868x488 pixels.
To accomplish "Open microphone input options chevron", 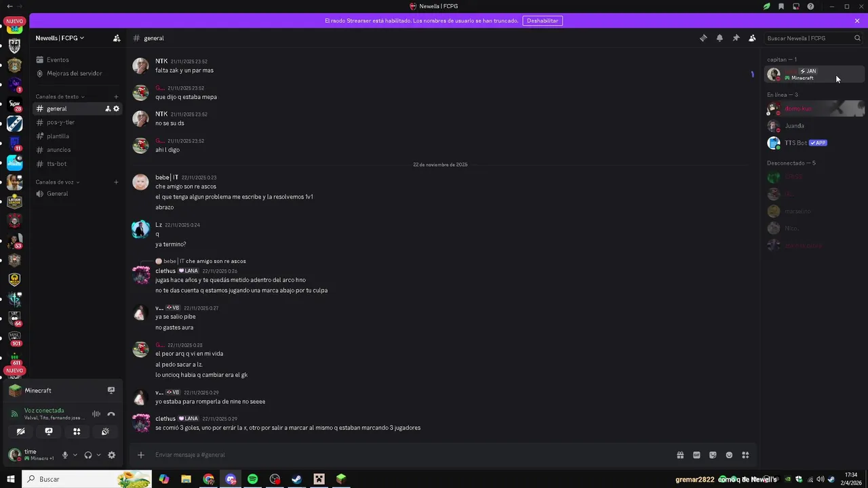I will [75, 455].
